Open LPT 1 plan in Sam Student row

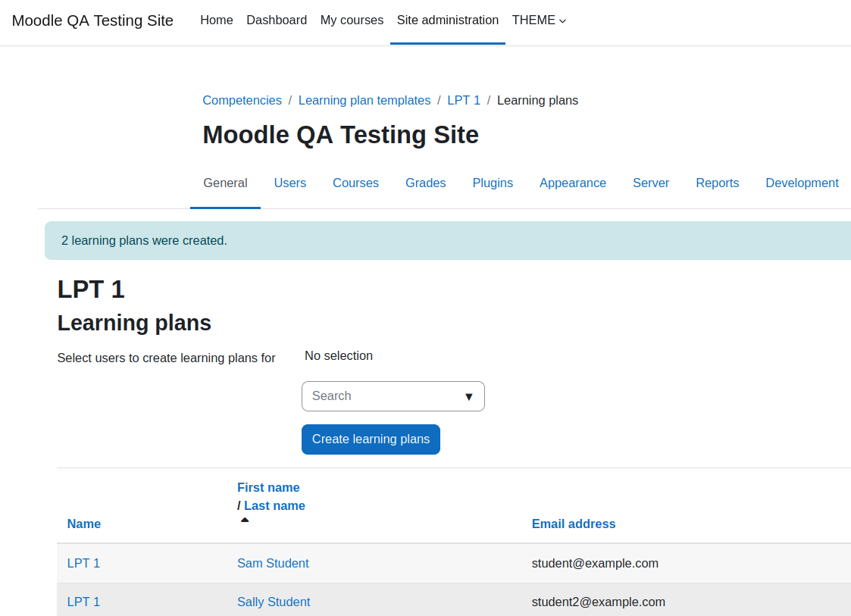click(x=83, y=564)
